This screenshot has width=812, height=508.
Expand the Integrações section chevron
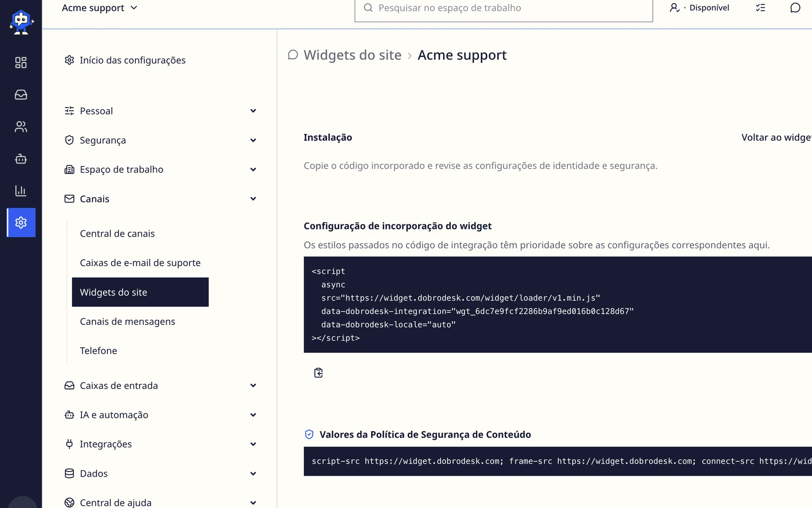coord(253,444)
